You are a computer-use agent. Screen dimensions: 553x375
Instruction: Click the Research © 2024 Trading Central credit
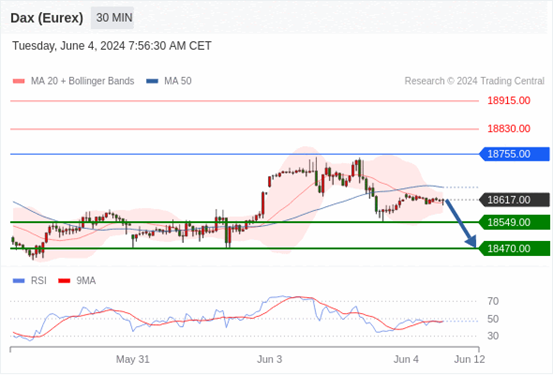point(474,81)
